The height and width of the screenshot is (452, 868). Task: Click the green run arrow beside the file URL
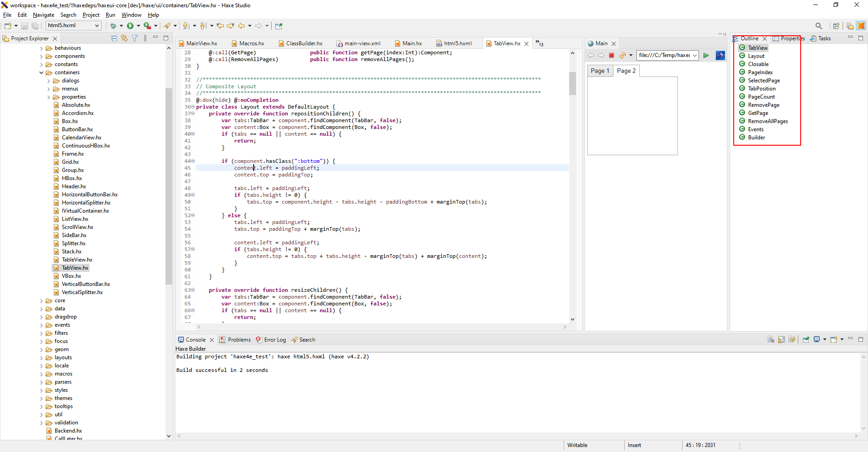(706, 55)
